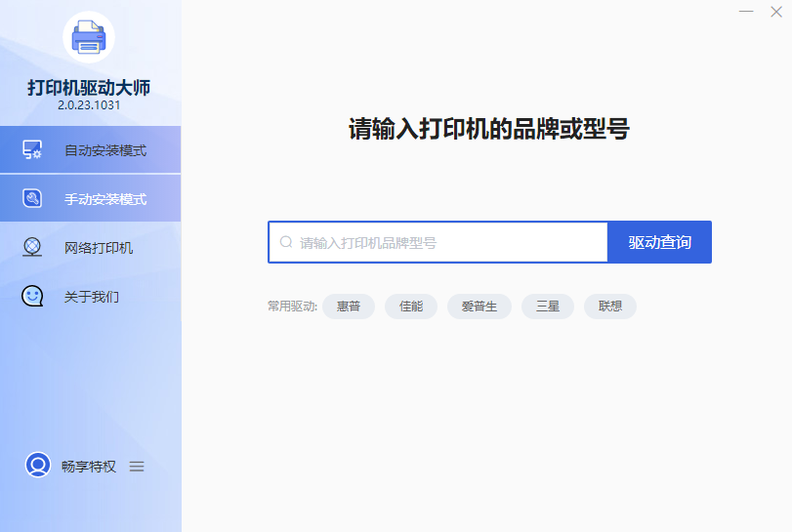Pick the 爱普生 brand chip
This screenshot has width=792, height=532.
tap(479, 307)
